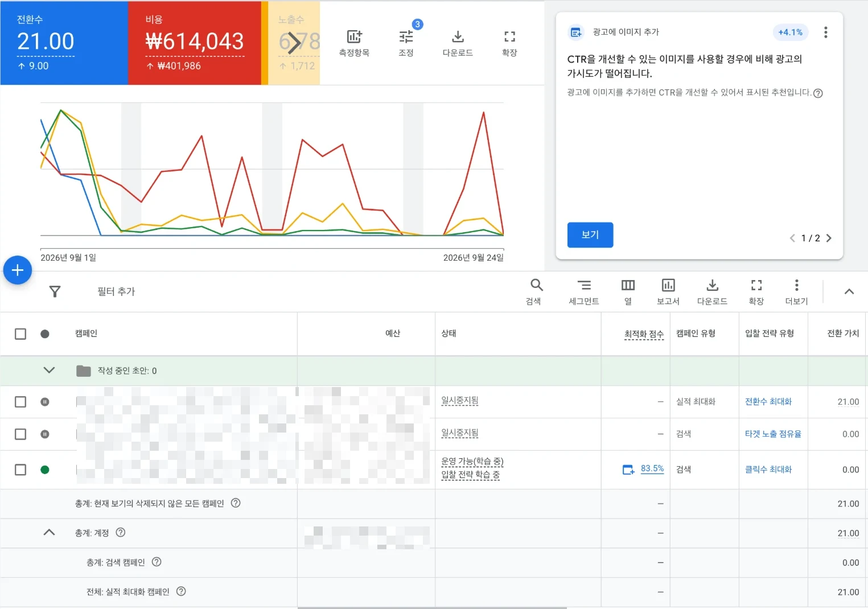Sort by 전환 가치 column header
The width and height of the screenshot is (868, 609).
click(843, 334)
